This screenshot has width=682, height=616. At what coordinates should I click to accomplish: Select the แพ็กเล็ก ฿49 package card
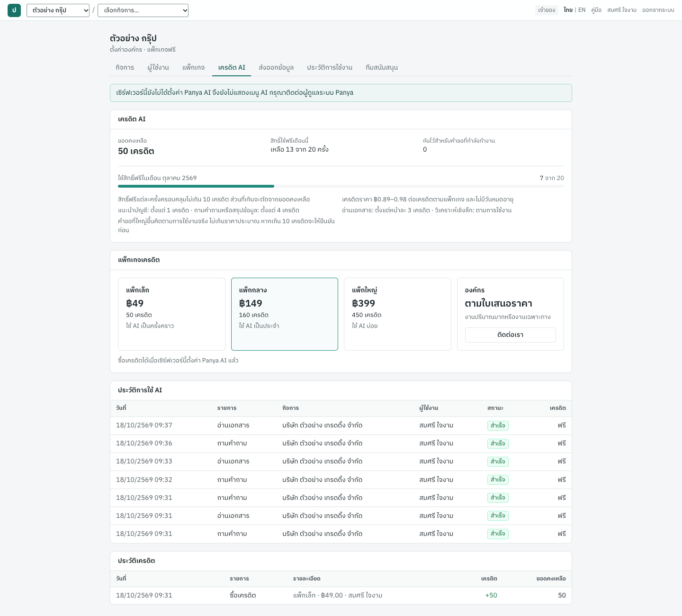[171, 314]
